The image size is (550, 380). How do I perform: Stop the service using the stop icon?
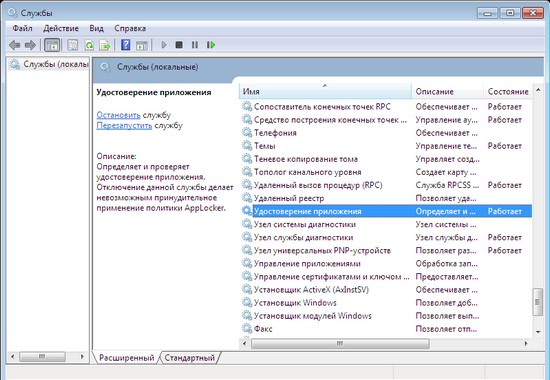179,45
